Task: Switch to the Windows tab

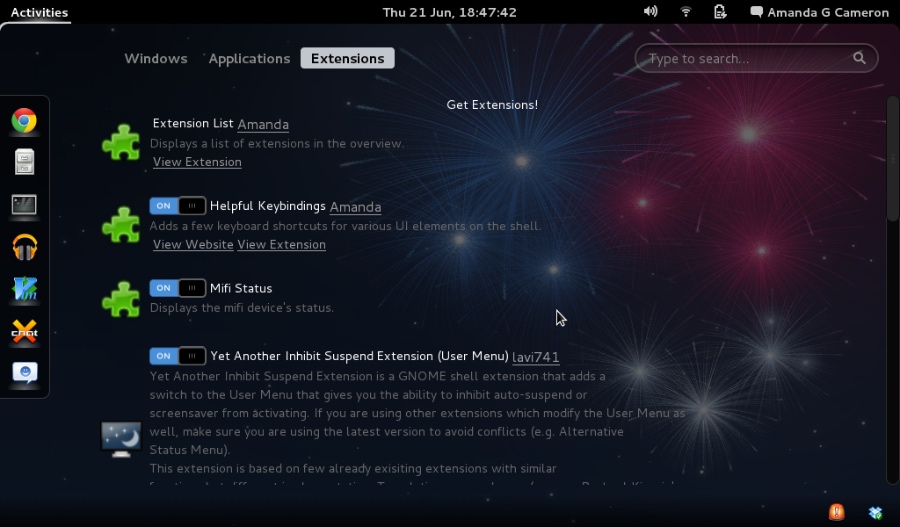Action: coord(156,58)
